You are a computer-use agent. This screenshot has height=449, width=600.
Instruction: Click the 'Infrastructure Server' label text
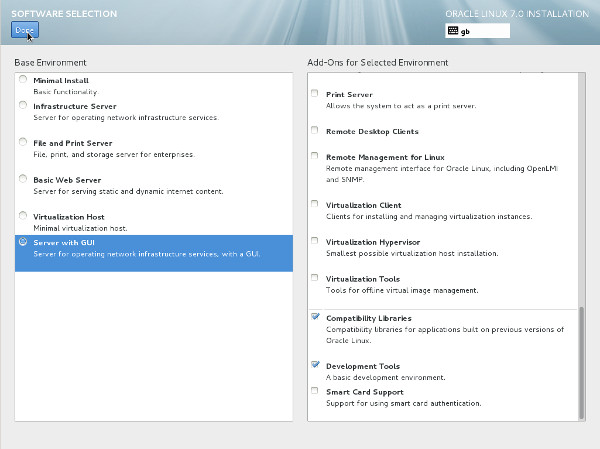tap(75, 106)
